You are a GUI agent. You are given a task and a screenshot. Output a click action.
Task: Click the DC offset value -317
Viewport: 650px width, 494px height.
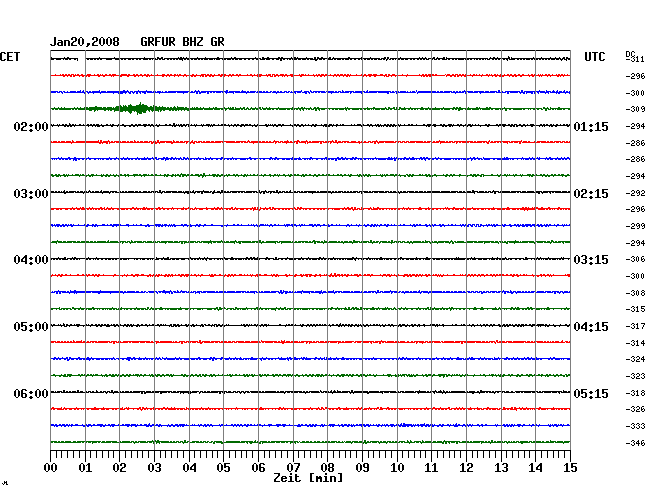coord(635,326)
